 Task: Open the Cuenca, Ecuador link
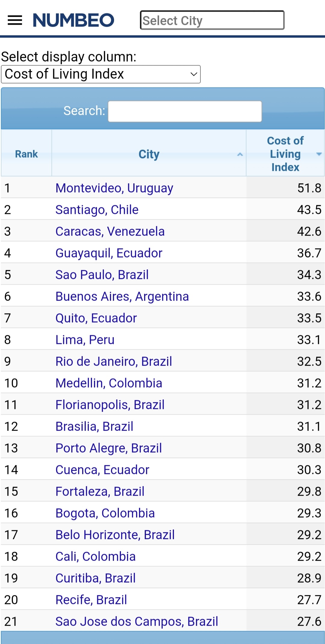click(x=102, y=470)
